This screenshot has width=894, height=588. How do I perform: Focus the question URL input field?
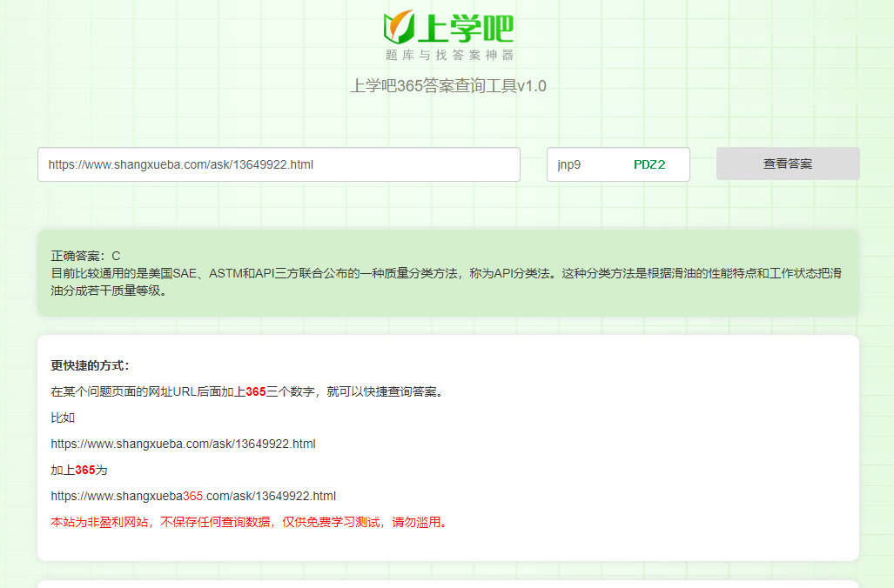pos(279,164)
